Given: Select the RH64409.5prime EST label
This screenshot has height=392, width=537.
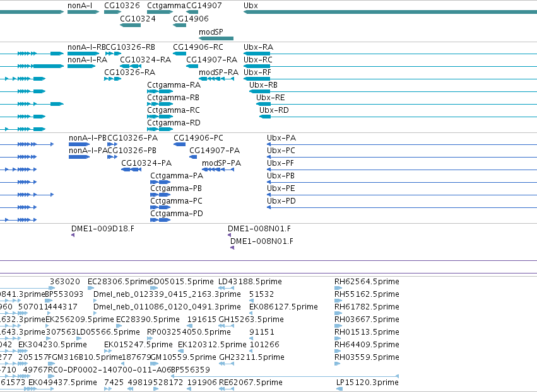Looking at the screenshot, I should click(367, 345).
